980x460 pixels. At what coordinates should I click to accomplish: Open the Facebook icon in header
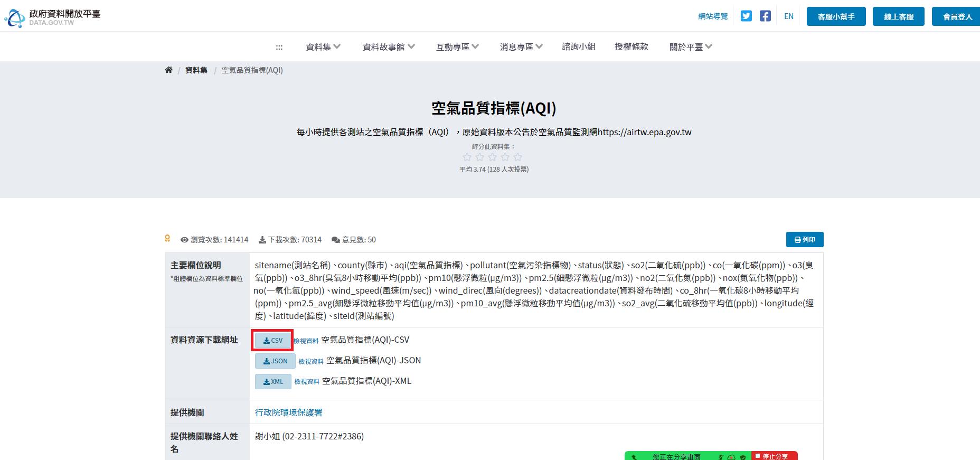tap(765, 16)
